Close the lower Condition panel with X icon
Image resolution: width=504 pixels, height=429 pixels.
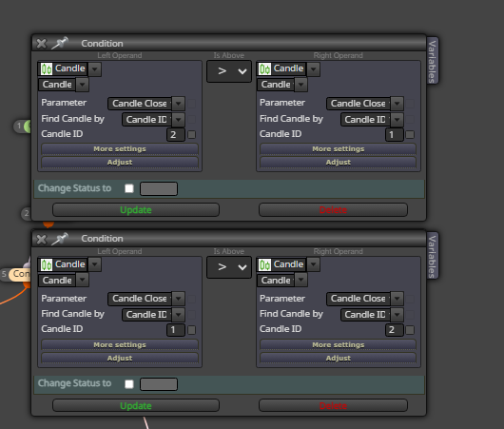[x=42, y=240]
